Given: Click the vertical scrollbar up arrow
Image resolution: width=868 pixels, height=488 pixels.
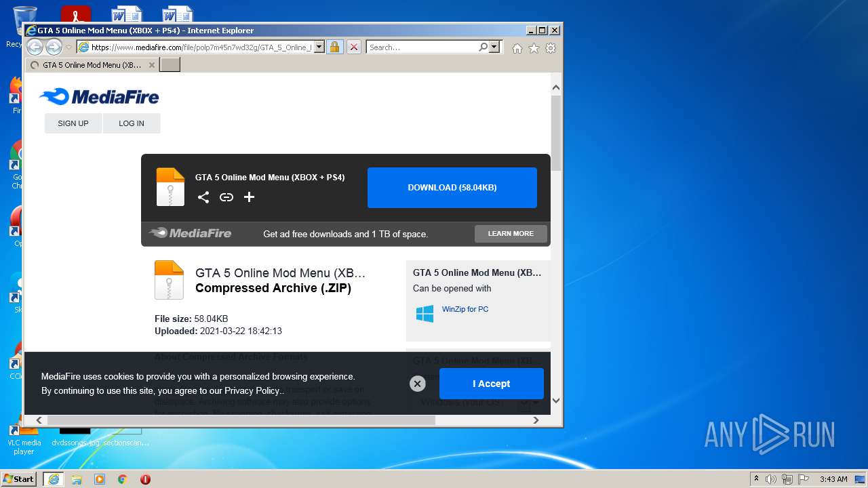Looking at the screenshot, I should click(x=556, y=87).
